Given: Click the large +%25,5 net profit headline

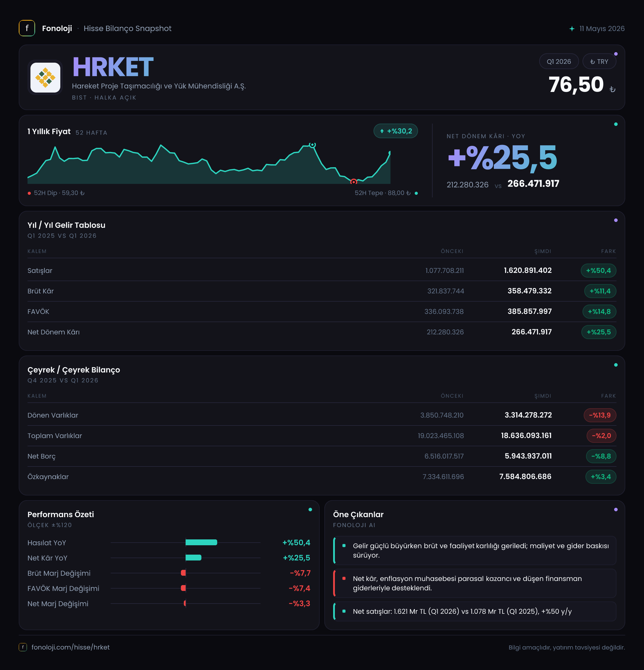Looking at the screenshot, I should point(503,158).
